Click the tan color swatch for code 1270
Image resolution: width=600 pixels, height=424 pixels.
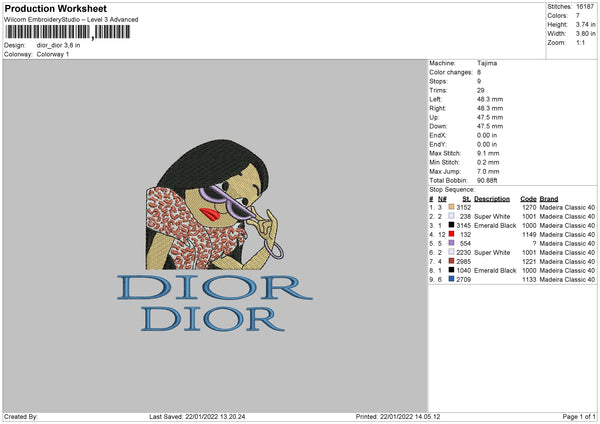pos(451,207)
